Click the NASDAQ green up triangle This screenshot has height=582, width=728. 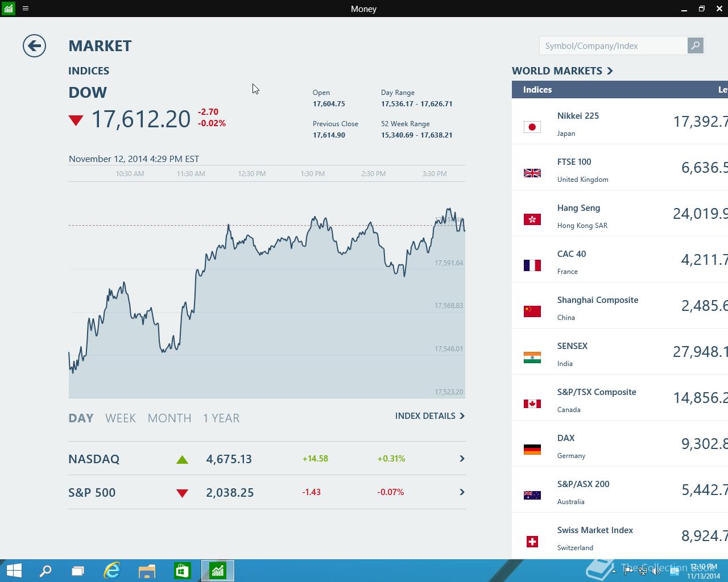click(x=182, y=459)
